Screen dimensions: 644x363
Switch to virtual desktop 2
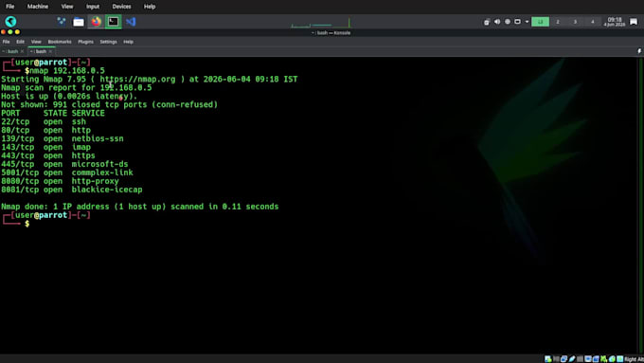558,22
